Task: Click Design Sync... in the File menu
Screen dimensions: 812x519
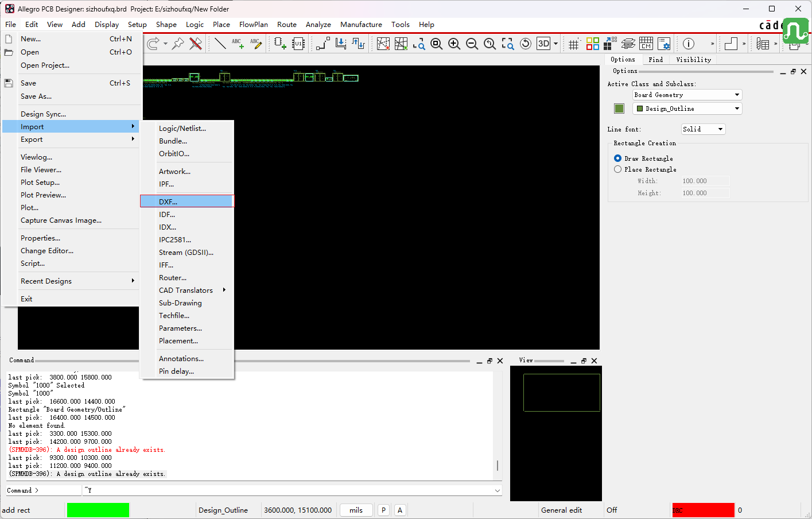Action: 71,114
